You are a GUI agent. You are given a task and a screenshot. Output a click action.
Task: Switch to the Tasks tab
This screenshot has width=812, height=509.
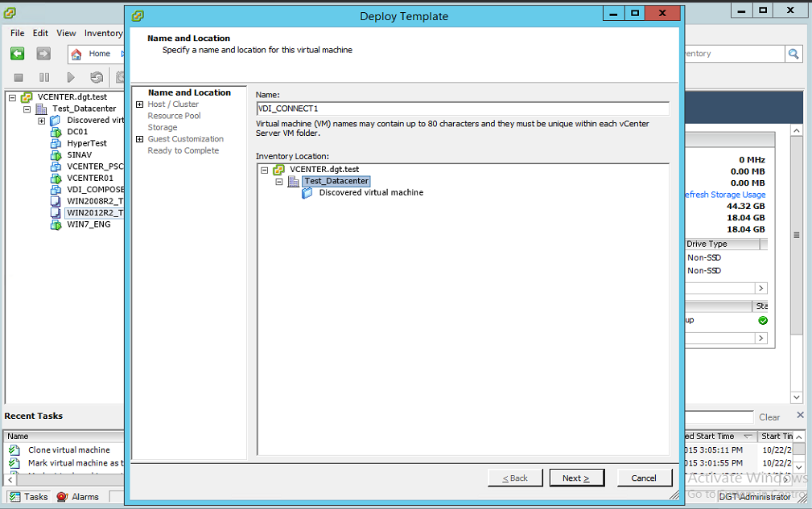click(29, 497)
